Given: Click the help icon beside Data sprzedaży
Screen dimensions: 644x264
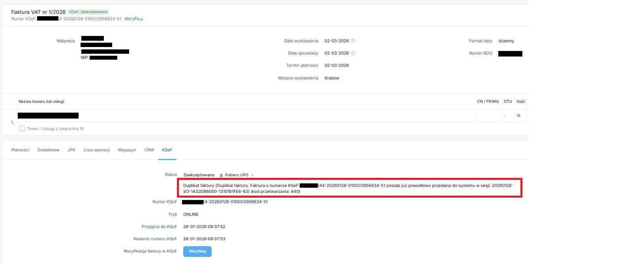Looking at the screenshot, I should [353, 53].
